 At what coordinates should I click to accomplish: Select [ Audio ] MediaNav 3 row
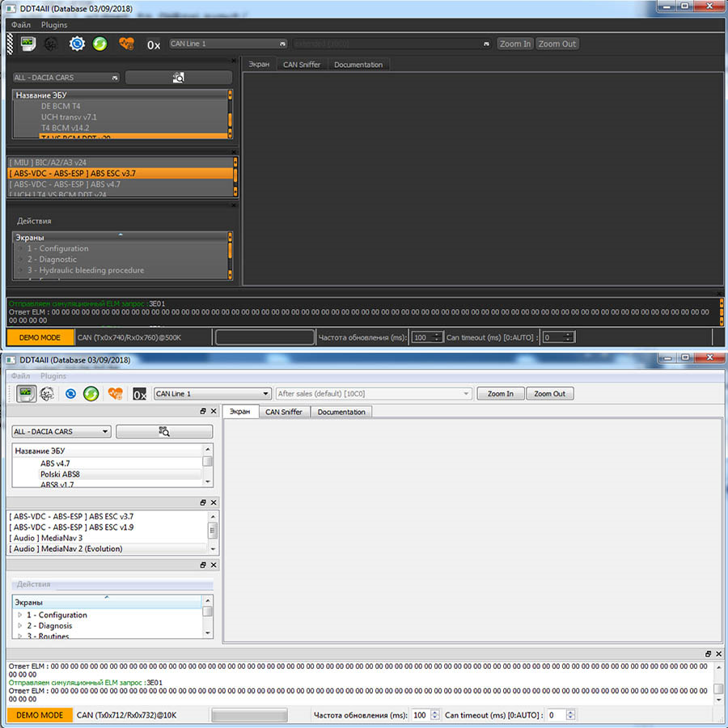108,538
